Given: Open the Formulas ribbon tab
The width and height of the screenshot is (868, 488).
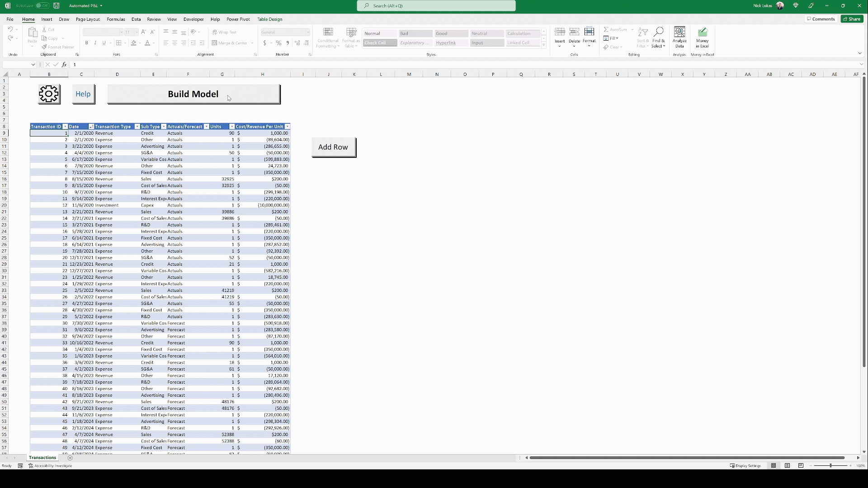Looking at the screenshot, I should tap(116, 19).
